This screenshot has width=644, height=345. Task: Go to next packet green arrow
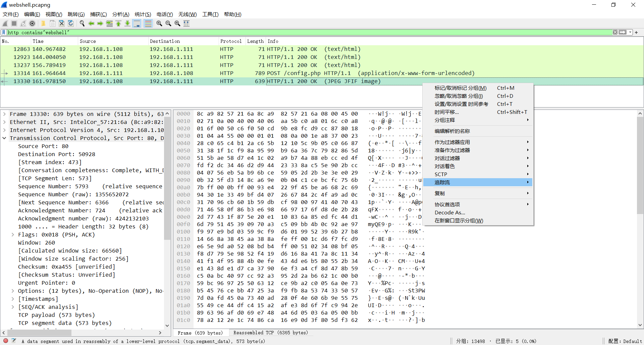point(100,23)
